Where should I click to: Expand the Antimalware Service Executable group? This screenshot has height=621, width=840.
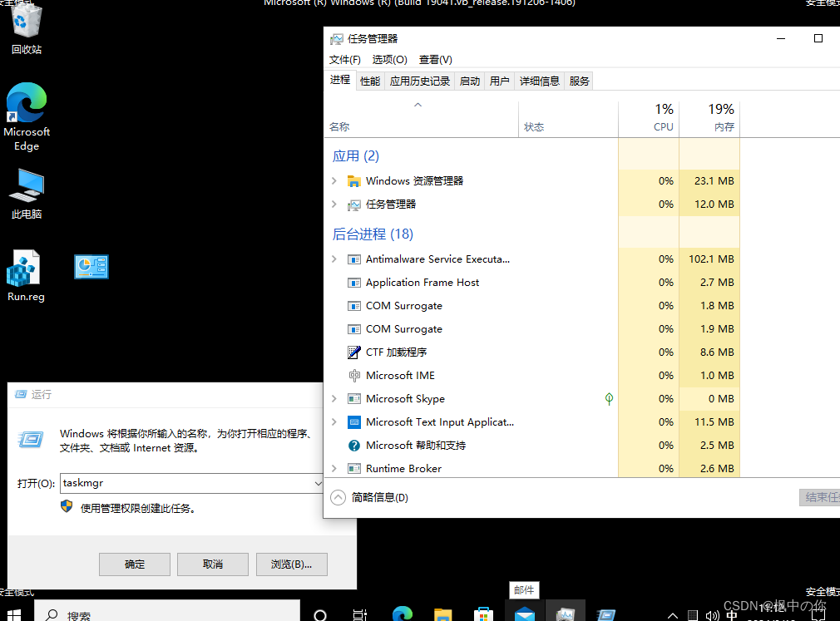(334, 259)
